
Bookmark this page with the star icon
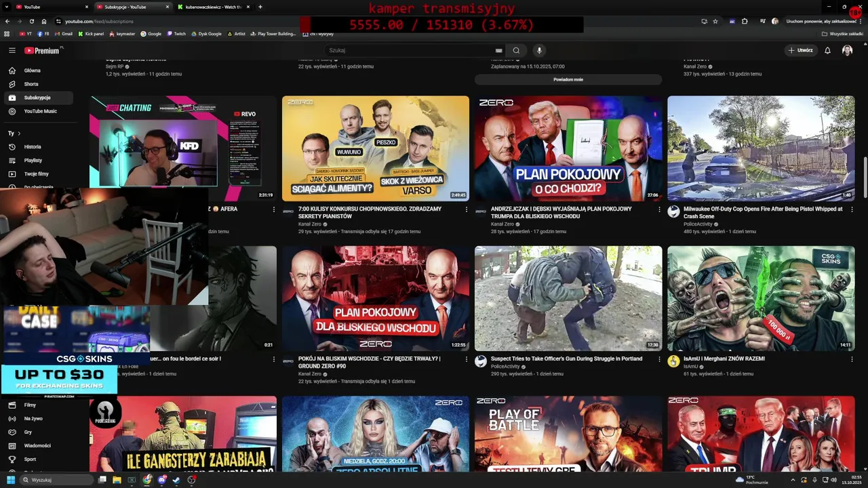[x=715, y=21]
